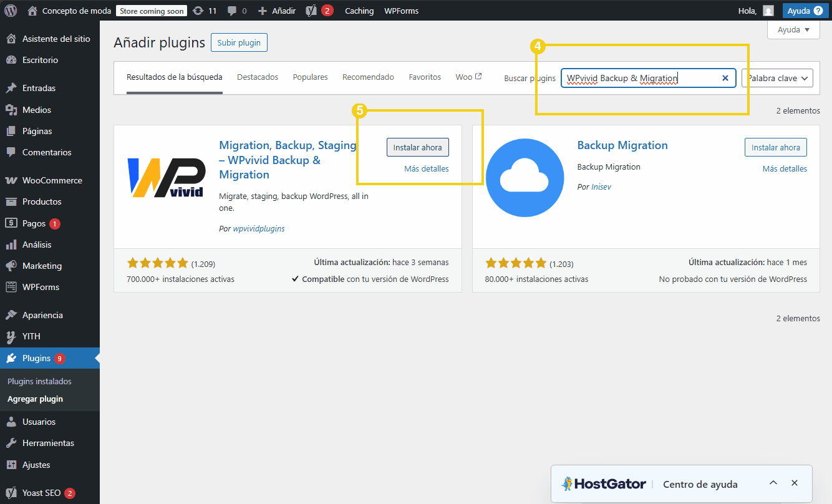Select Resultados de la búsqueda tab
This screenshot has height=504, width=832.
(x=175, y=77)
